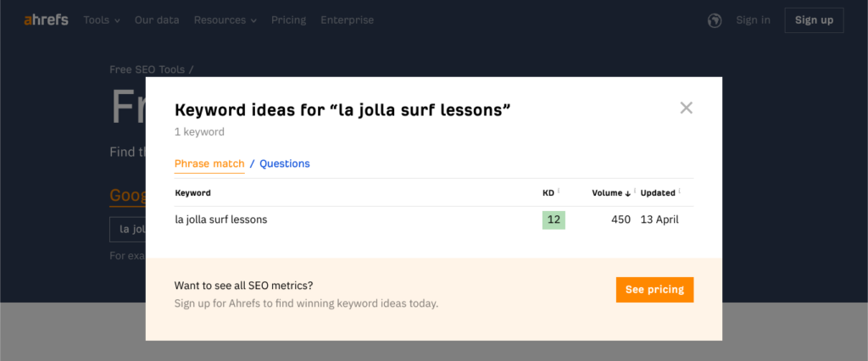Close the keyword ideas dialog
This screenshot has width=868, height=361.
pyautogui.click(x=687, y=108)
